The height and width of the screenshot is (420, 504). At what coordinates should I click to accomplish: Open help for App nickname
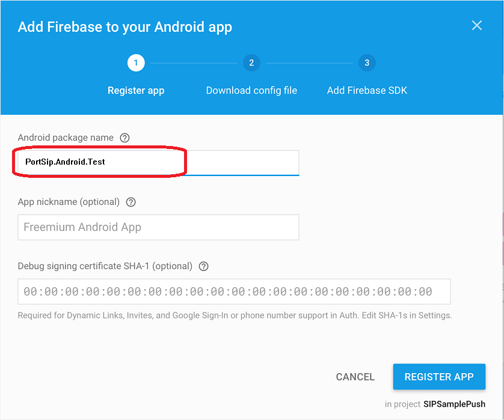coord(131,202)
